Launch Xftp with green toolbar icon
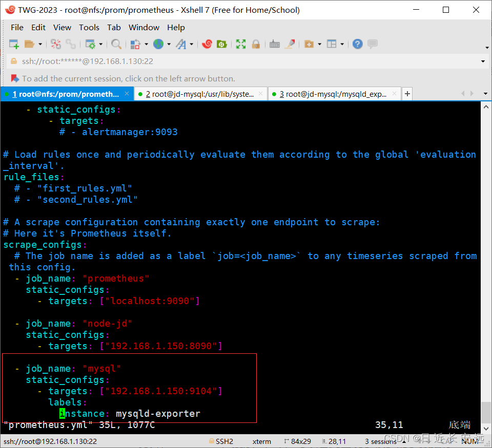The height and width of the screenshot is (448, 492). [222, 44]
